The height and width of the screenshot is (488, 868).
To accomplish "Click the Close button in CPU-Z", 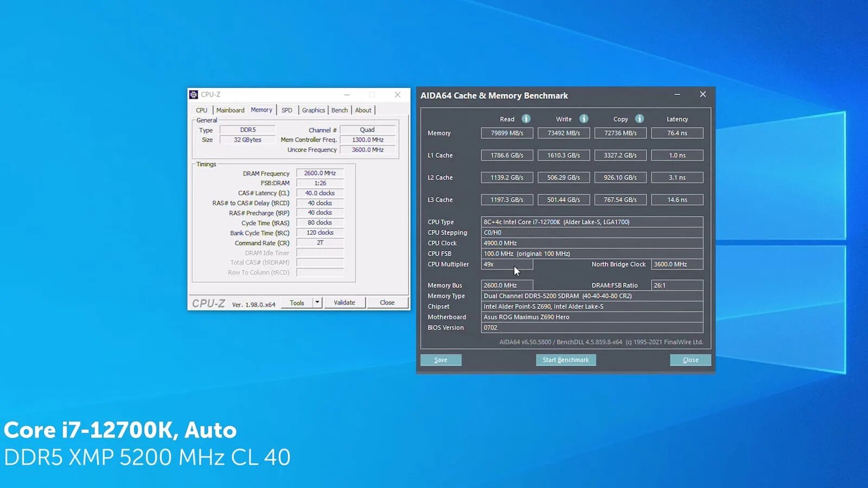I will tap(387, 303).
